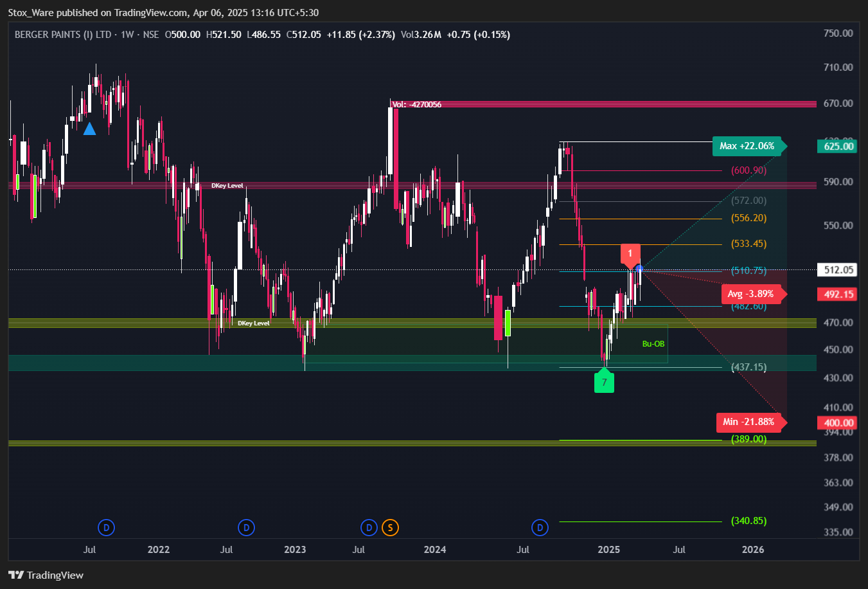
Task: Click the dividend D marker beside the S marker
Action: point(369,528)
